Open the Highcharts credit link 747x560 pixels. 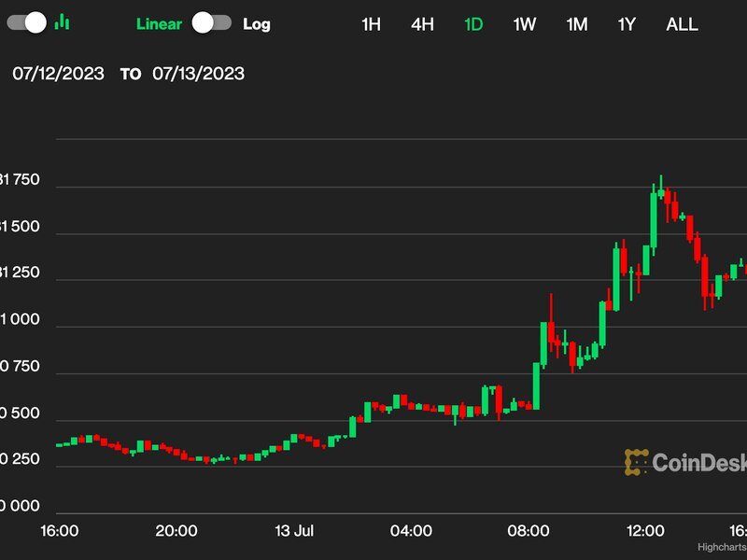click(x=722, y=547)
